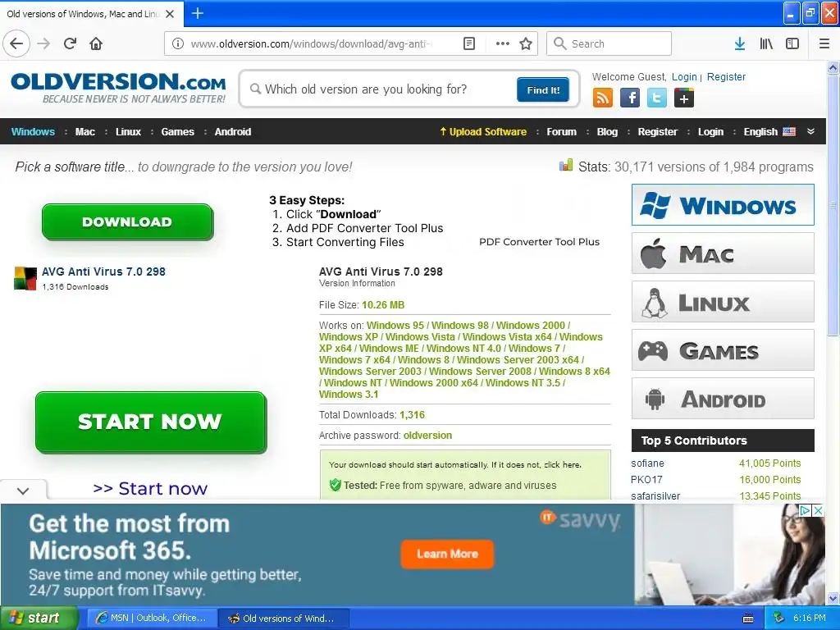Toggle the sidebar icon in toolbar
Viewport: 840px width, 630px height.
792,43
